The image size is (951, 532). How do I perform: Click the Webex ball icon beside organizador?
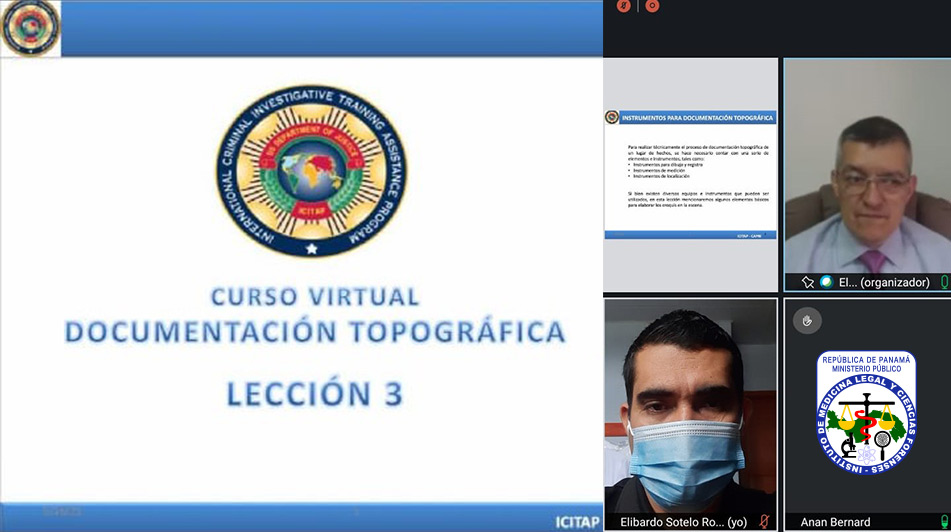[826, 282]
